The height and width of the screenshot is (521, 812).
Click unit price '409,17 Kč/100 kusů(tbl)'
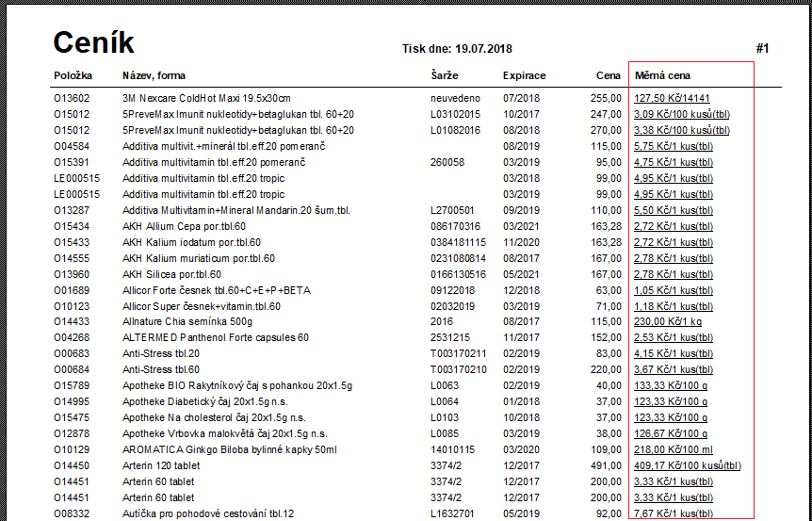(x=688, y=466)
